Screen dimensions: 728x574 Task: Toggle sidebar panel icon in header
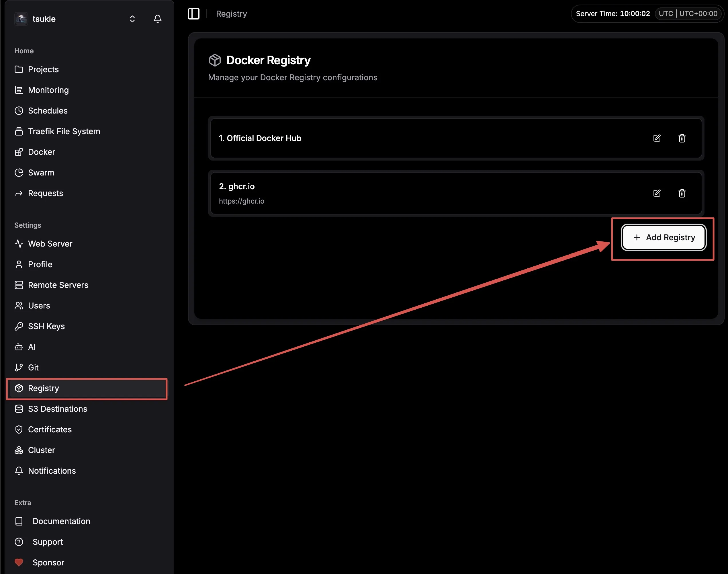(x=193, y=14)
